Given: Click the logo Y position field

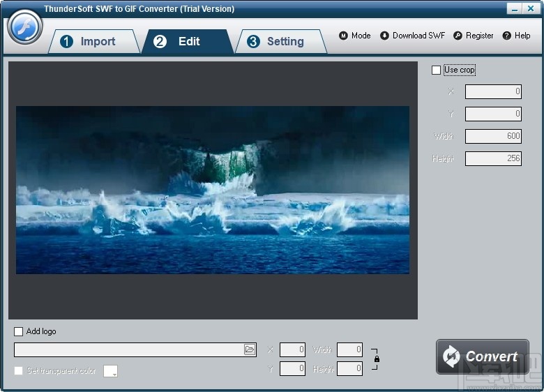Looking at the screenshot, I should click(x=292, y=368).
